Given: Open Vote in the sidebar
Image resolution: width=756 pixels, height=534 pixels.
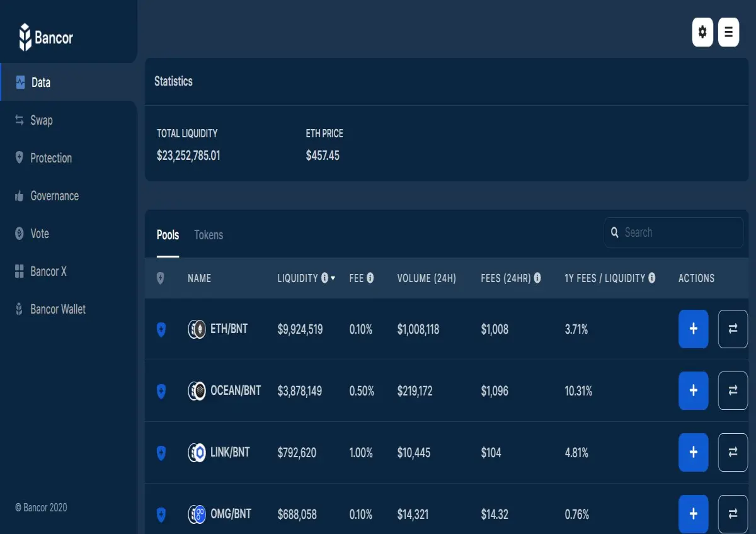Looking at the screenshot, I should click(68, 234).
